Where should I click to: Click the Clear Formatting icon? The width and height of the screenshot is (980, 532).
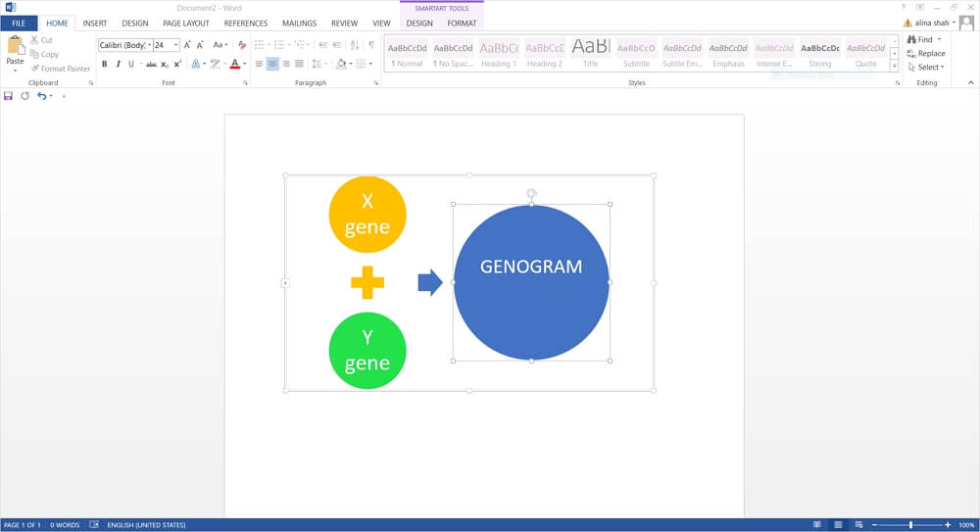(x=242, y=45)
